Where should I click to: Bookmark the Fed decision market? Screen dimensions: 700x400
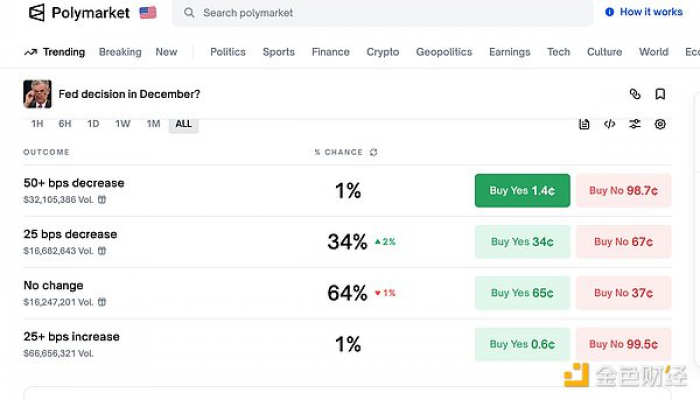pyautogui.click(x=660, y=94)
